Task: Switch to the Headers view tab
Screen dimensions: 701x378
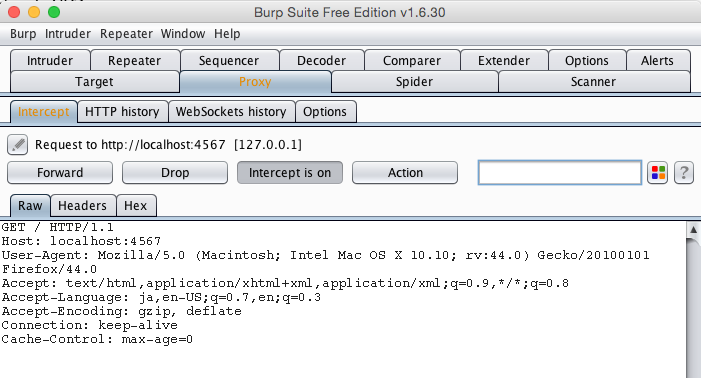Action: (x=83, y=206)
